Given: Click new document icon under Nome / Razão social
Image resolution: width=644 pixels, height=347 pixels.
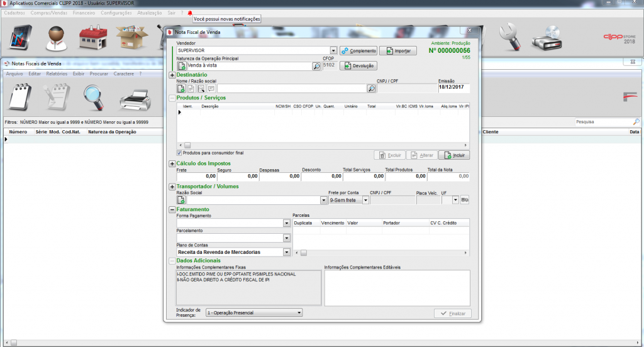Looking at the screenshot, I should tap(181, 89).
